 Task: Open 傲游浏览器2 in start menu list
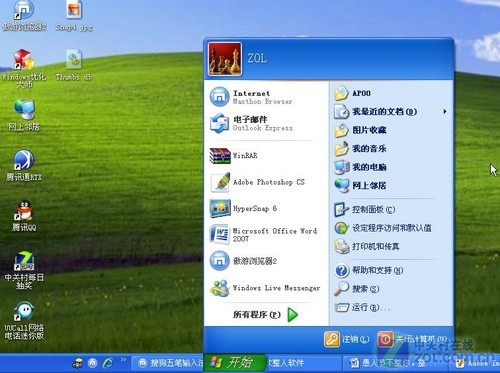pyautogui.click(x=266, y=261)
